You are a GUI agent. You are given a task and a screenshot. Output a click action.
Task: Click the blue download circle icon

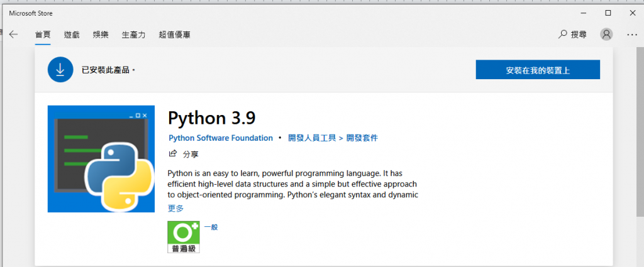pyautogui.click(x=60, y=70)
